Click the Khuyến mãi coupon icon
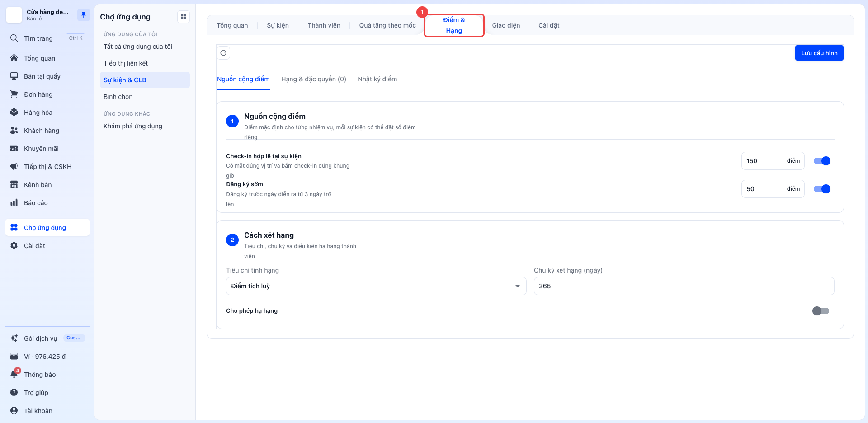Screen dimensions: 868x423 [14, 148]
